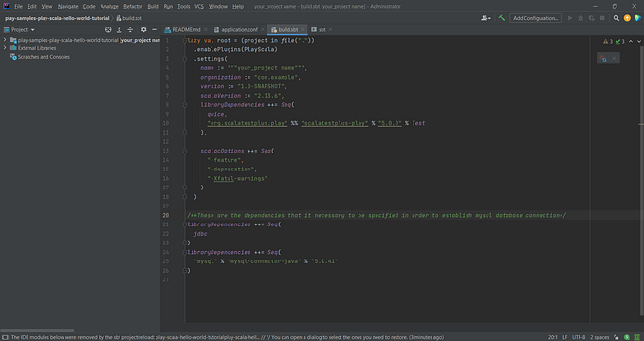Place cursor on .enablePlugins(PlayScala) on line 2
The width and height of the screenshot is (644, 341).
click(236, 49)
